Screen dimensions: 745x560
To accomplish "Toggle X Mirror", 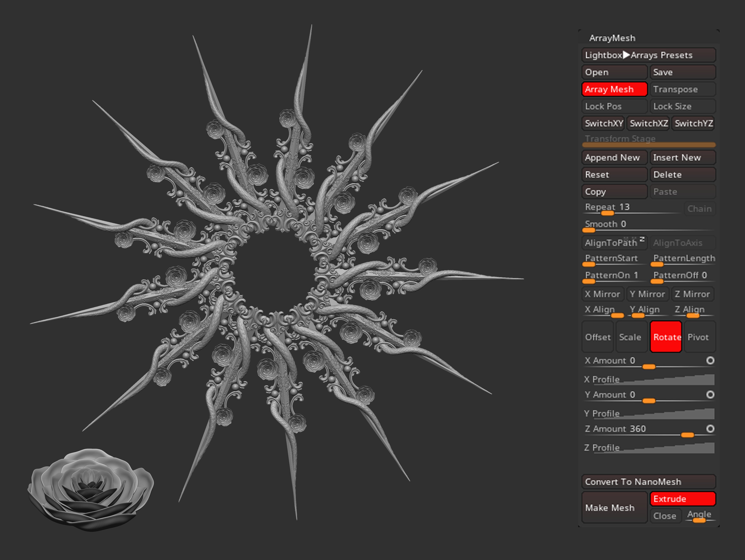I will (603, 294).
